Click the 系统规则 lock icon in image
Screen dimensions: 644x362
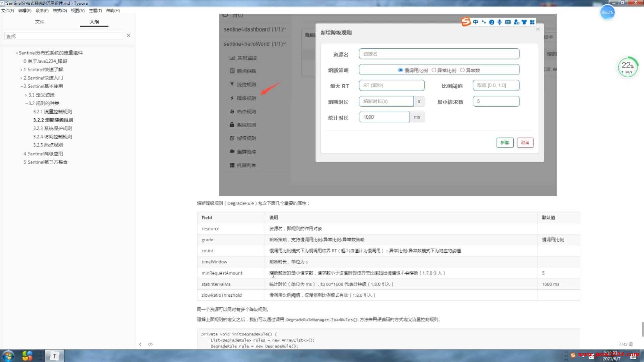click(x=232, y=125)
